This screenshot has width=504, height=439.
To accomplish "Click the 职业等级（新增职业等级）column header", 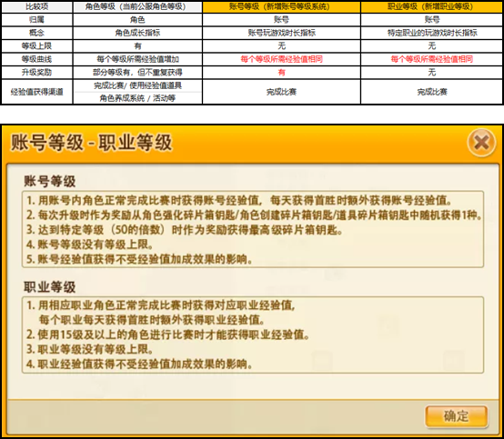I will pos(432,6).
